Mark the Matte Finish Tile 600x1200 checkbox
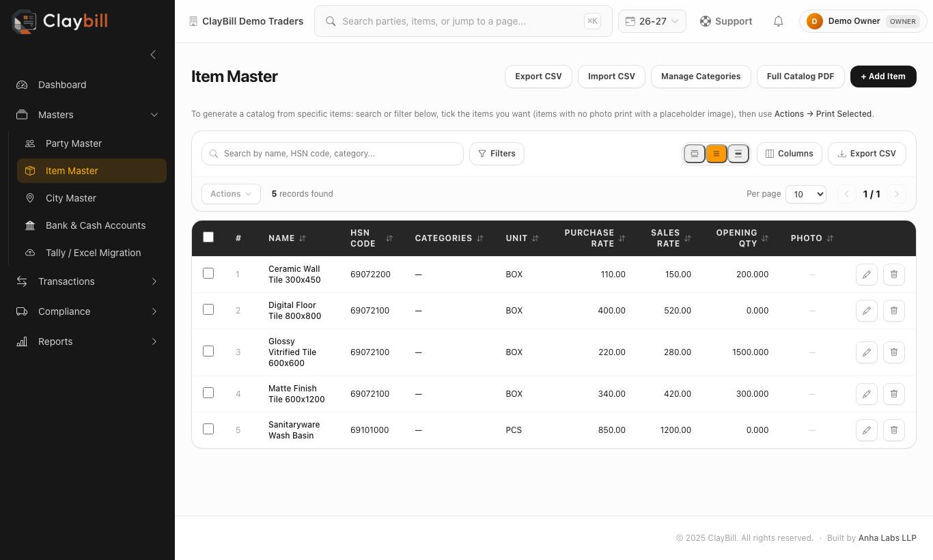This screenshot has height=560, width=933. pos(208,393)
